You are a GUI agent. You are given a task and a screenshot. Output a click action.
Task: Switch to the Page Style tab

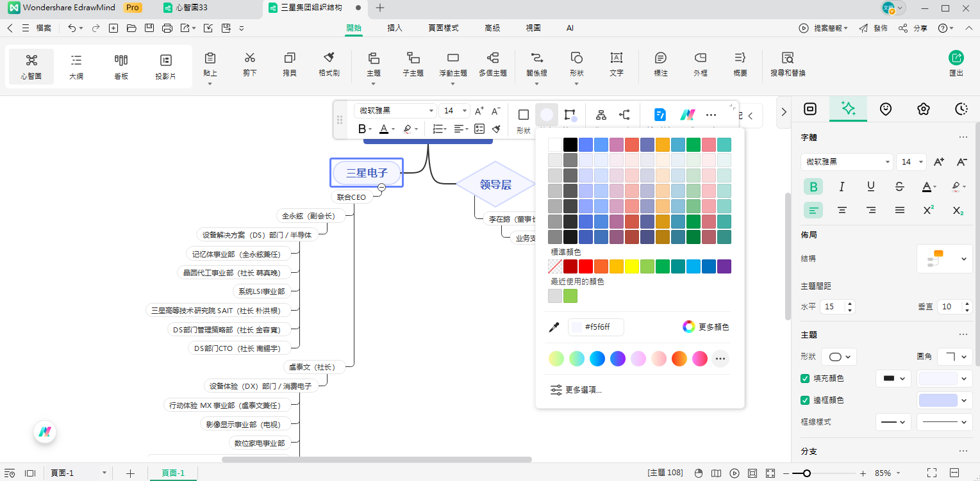coord(444,28)
